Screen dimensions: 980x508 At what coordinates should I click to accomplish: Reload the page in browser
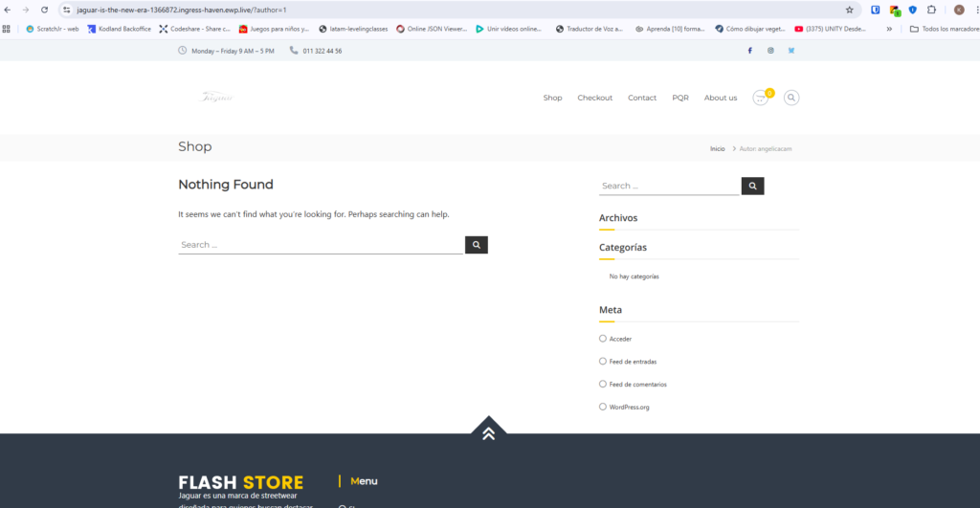pos(44,10)
